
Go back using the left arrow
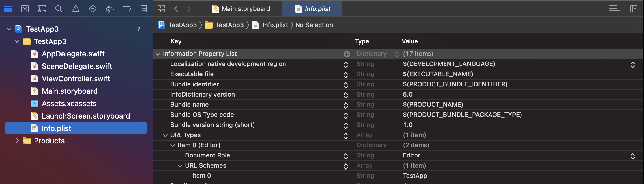176,9
